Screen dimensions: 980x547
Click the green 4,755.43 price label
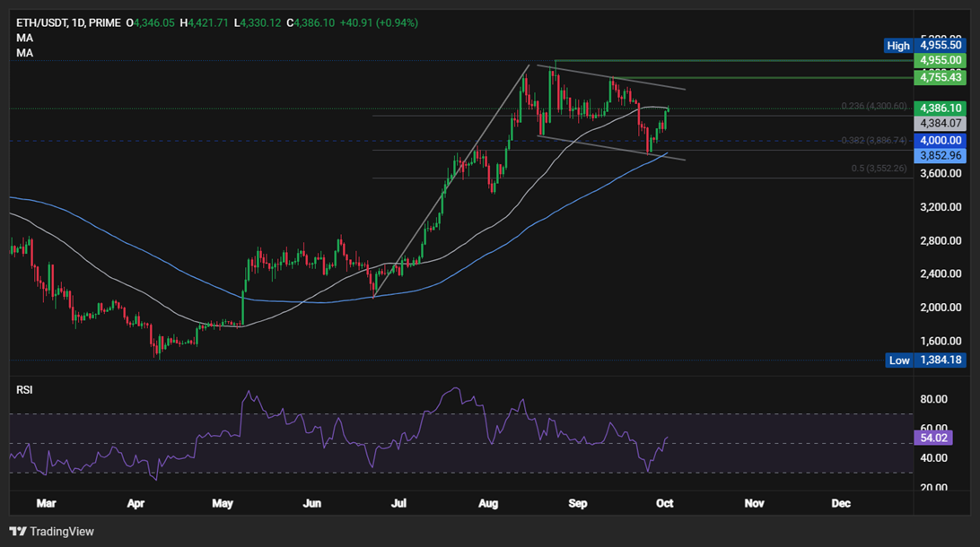click(940, 78)
